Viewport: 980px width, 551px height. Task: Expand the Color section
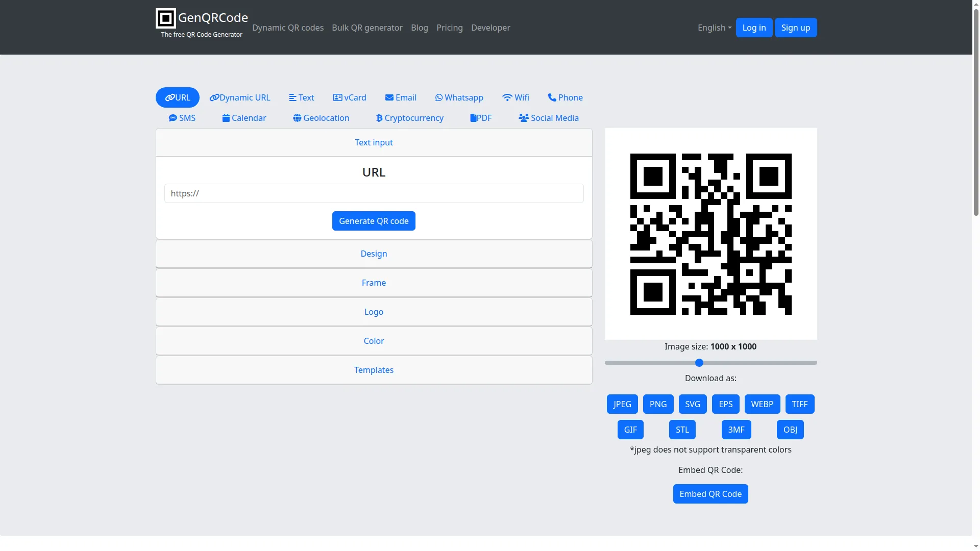pyautogui.click(x=374, y=341)
